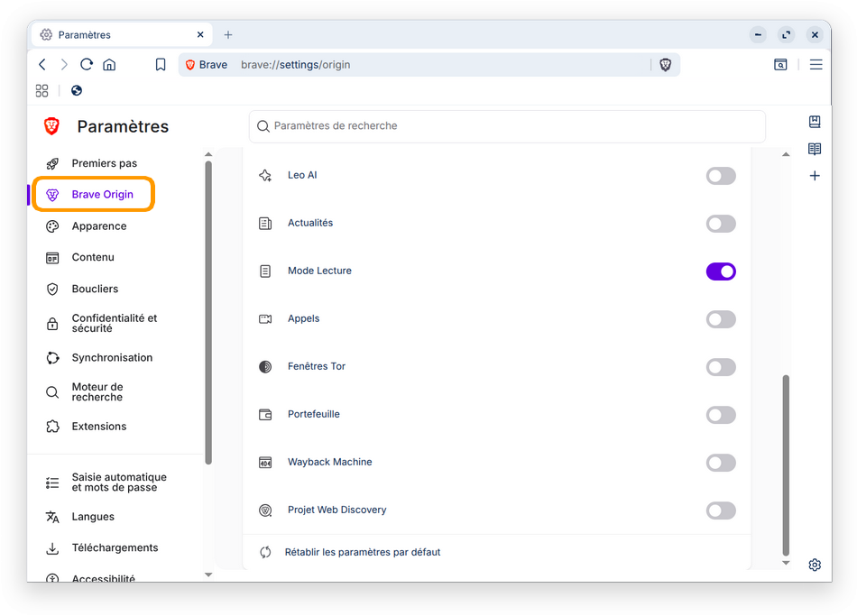Viewport: 857px width, 616px height.
Task: Enable the Wayback Machine switch
Action: pos(721,463)
